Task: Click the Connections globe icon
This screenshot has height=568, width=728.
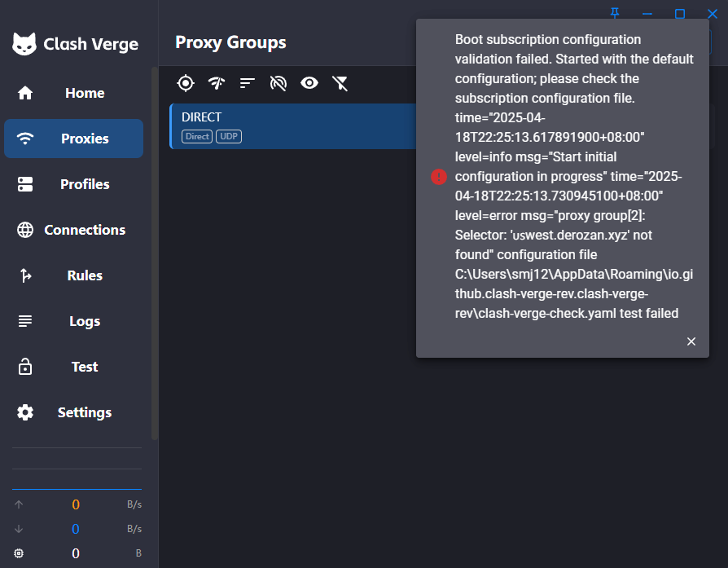Action: tap(25, 230)
